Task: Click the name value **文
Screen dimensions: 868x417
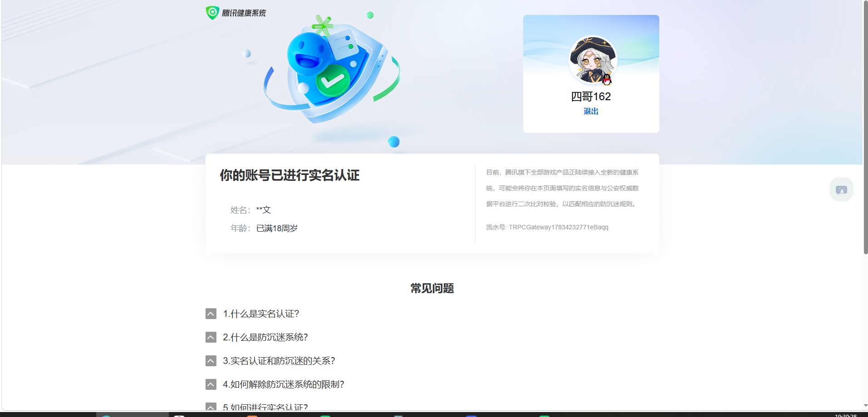Action: (x=263, y=210)
